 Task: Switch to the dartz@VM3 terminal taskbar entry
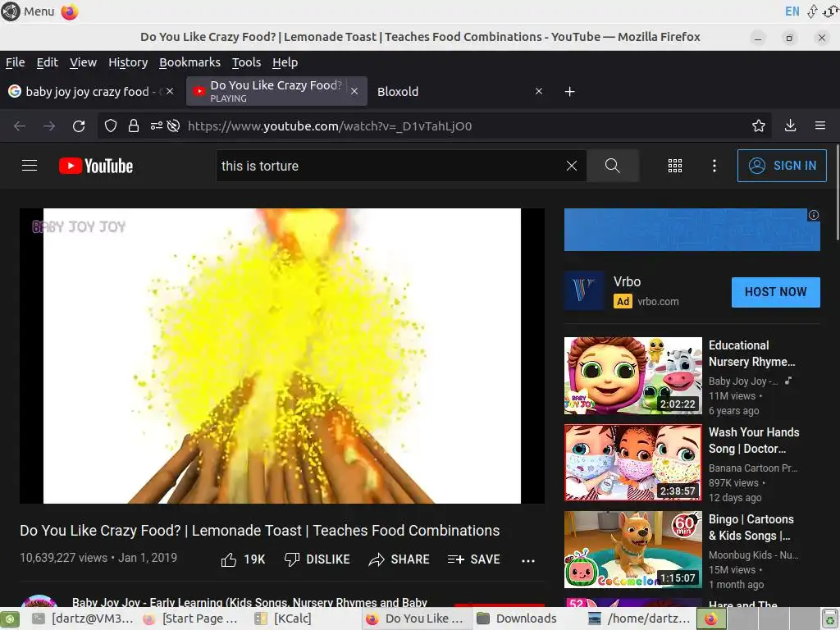[x=83, y=619]
